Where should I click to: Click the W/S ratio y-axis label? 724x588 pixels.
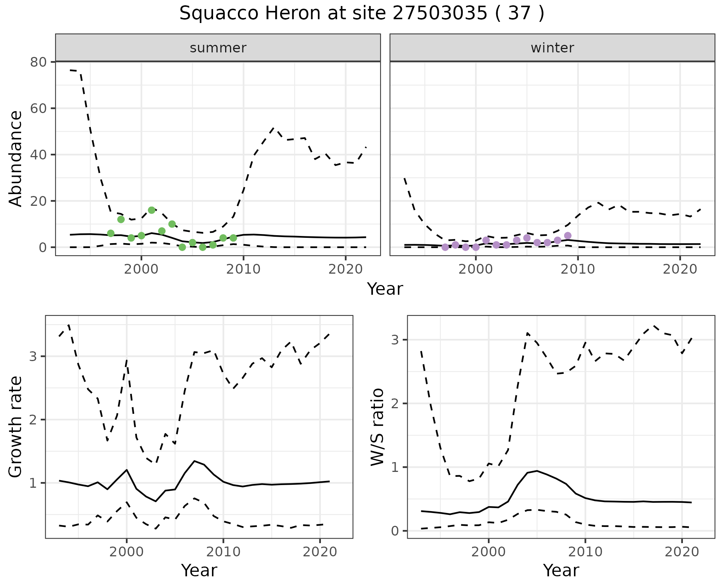(377, 427)
